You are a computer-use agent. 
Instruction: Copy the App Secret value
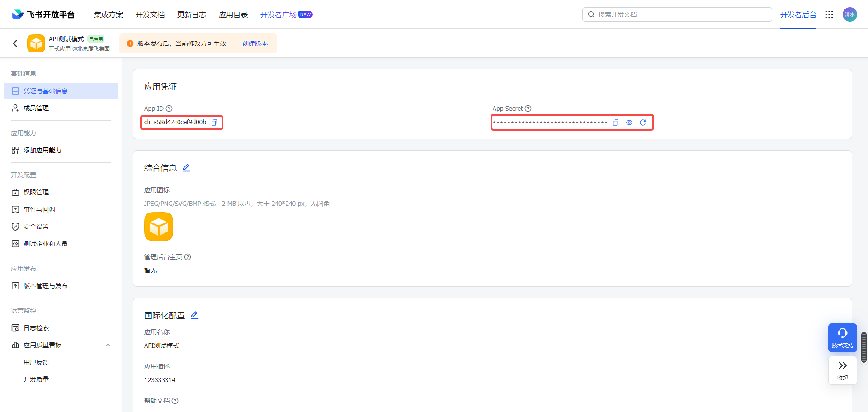tap(615, 123)
